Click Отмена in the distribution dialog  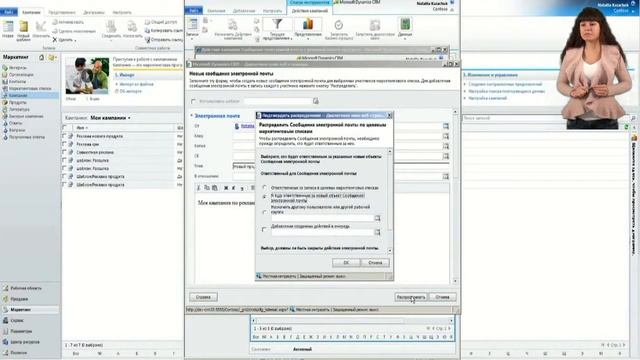(x=375, y=263)
